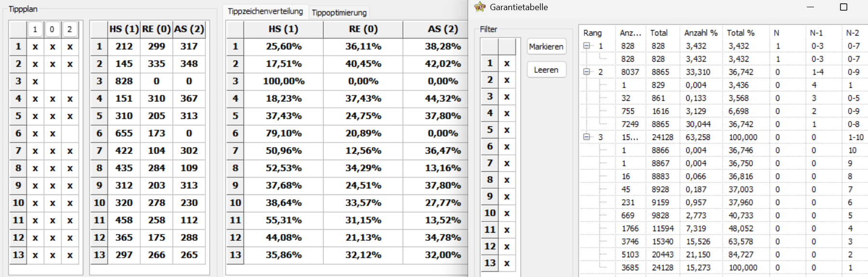
Task: Click the Leeren button
Action: click(546, 70)
